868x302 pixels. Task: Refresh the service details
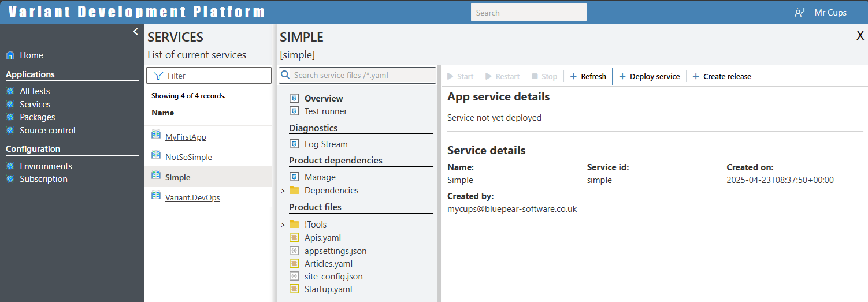[x=588, y=76]
